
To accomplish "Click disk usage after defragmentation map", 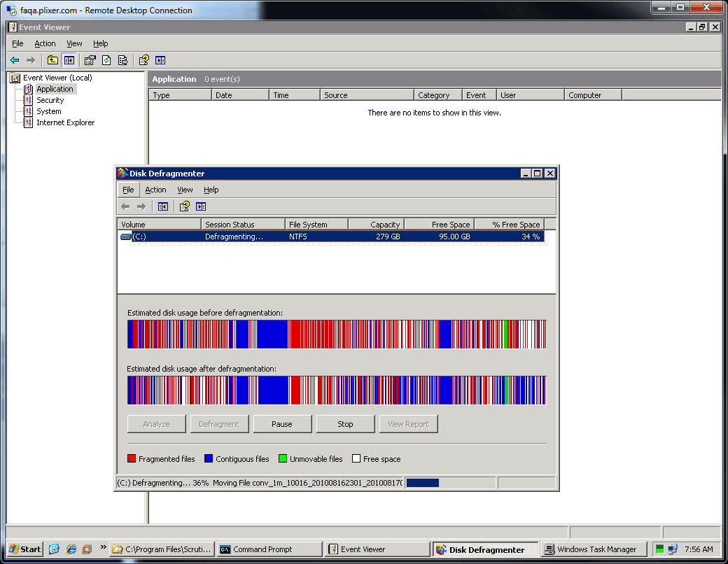I will tap(337, 390).
